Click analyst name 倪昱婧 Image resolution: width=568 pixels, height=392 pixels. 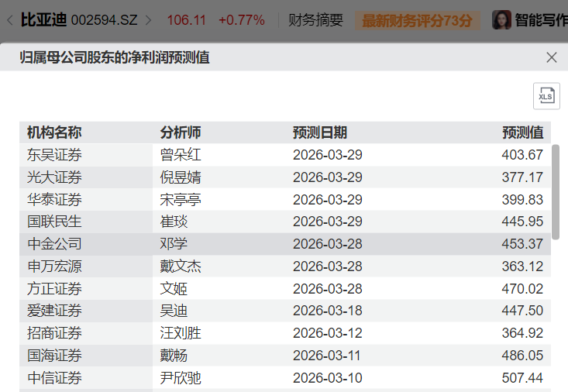[x=181, y=177]
